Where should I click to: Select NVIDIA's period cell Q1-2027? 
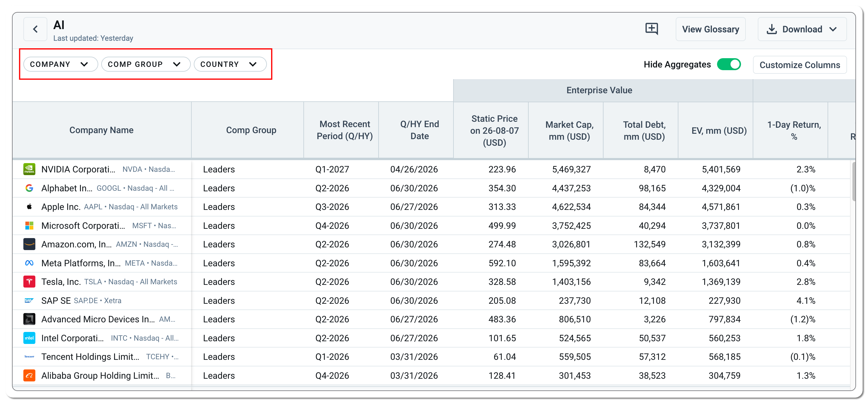(x=332, y=169)
